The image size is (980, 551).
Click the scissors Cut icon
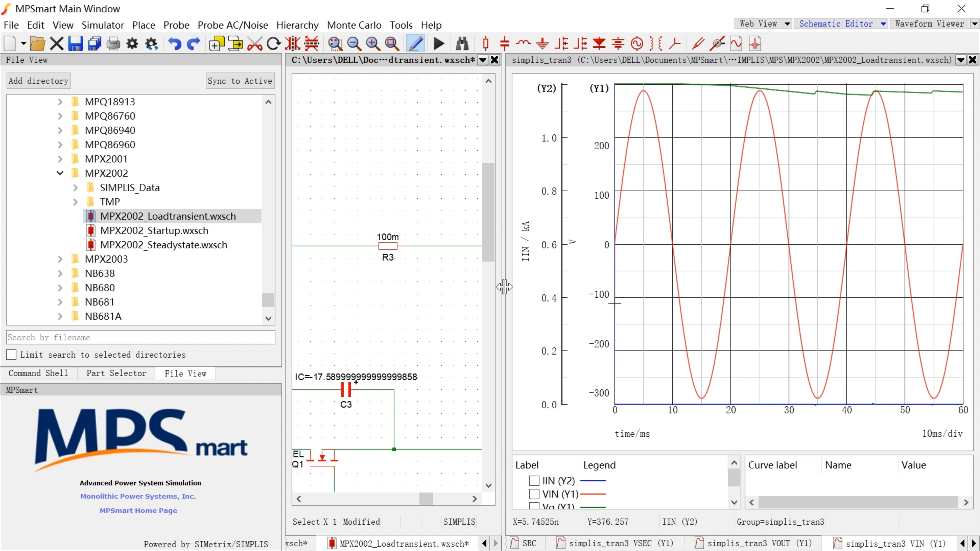point(254,44)
